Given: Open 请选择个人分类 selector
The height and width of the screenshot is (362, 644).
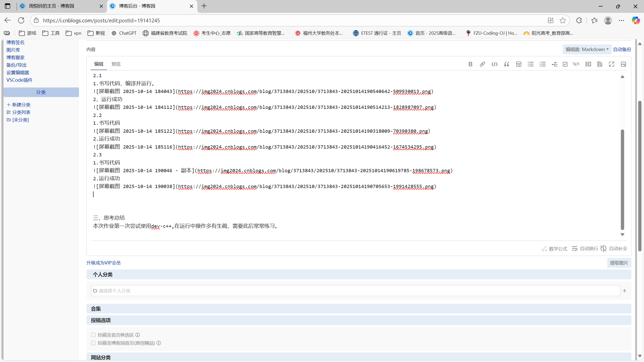Looking at the screenshot, I should coord(355,291).
